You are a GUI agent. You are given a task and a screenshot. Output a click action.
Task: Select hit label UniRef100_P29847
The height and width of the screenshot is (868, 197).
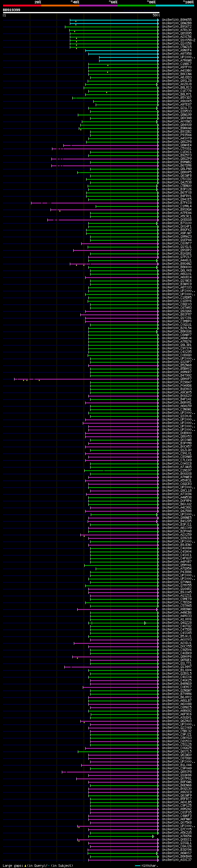pos(177,382)
